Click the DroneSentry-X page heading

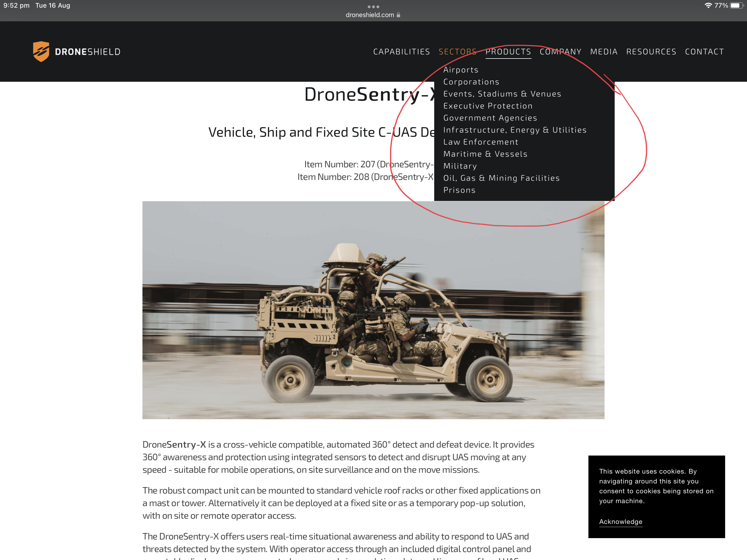click(369, 94)
